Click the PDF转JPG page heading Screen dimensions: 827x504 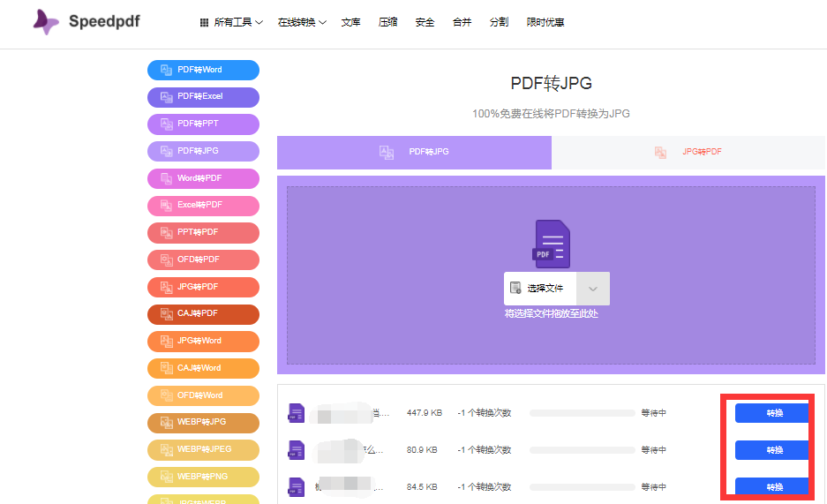(551, 83)
